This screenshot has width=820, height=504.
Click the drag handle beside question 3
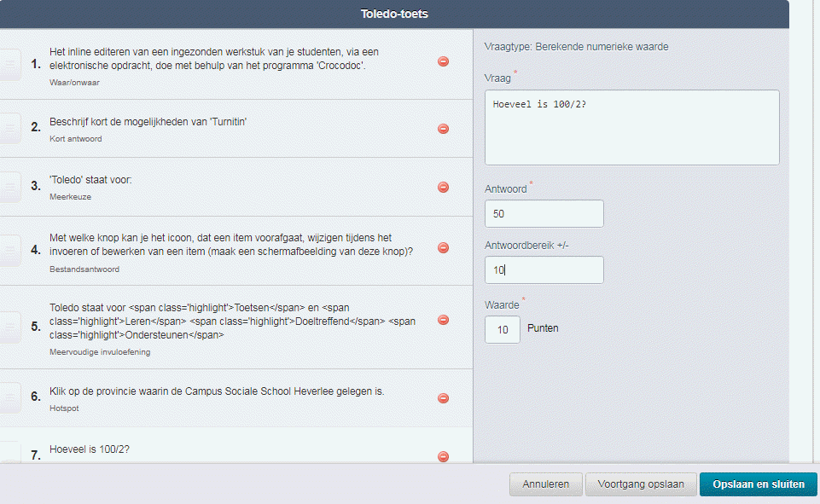click(9, 187)
